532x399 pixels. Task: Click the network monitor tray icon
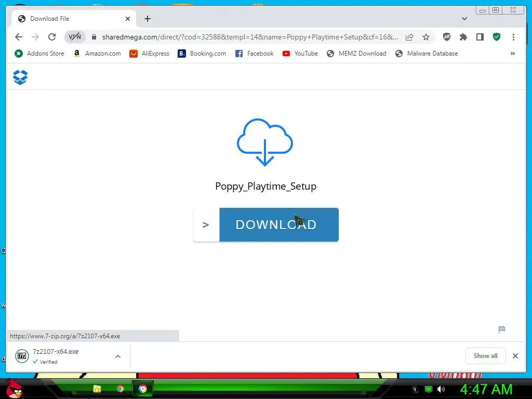[x=429, y=389]
